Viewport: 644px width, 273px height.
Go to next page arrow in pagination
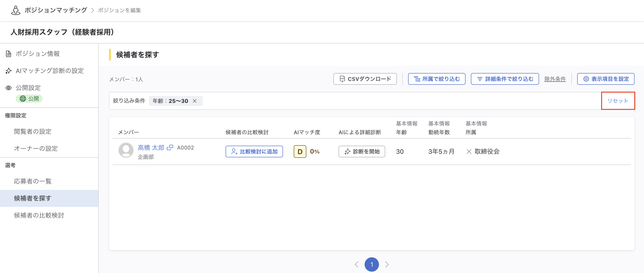pos(387,264)
